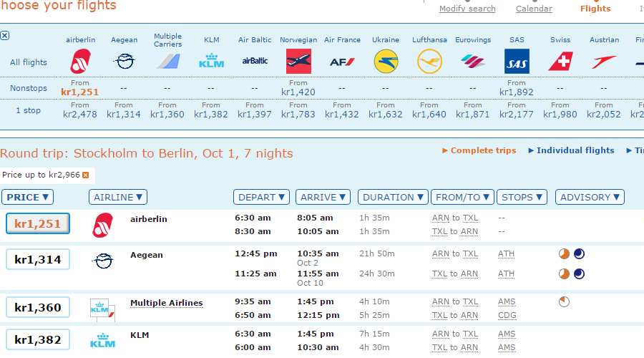This screenshot has width=644, height=358.
Task: Open the STOPS filter dropdown
Action: [522, 198]
